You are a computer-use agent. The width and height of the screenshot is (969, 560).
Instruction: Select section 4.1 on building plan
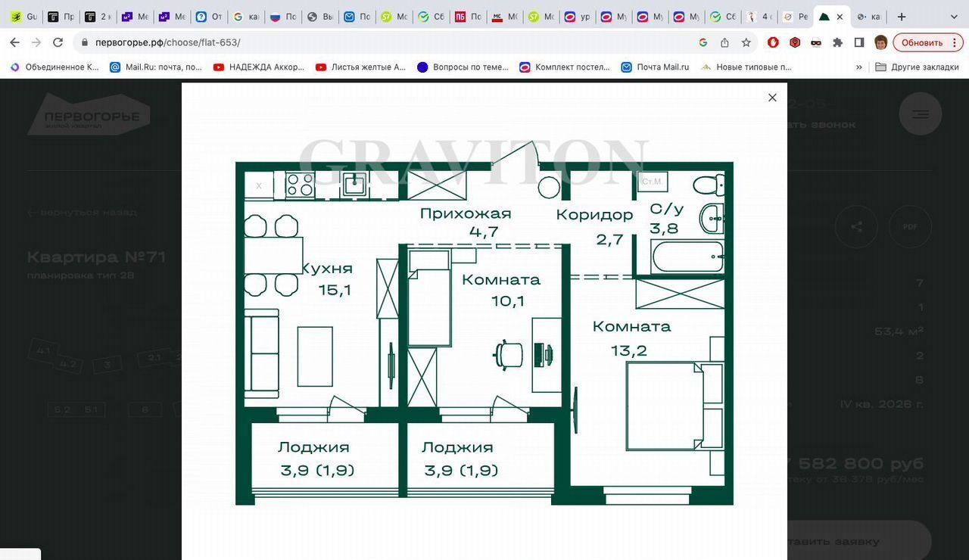(43, 351)
